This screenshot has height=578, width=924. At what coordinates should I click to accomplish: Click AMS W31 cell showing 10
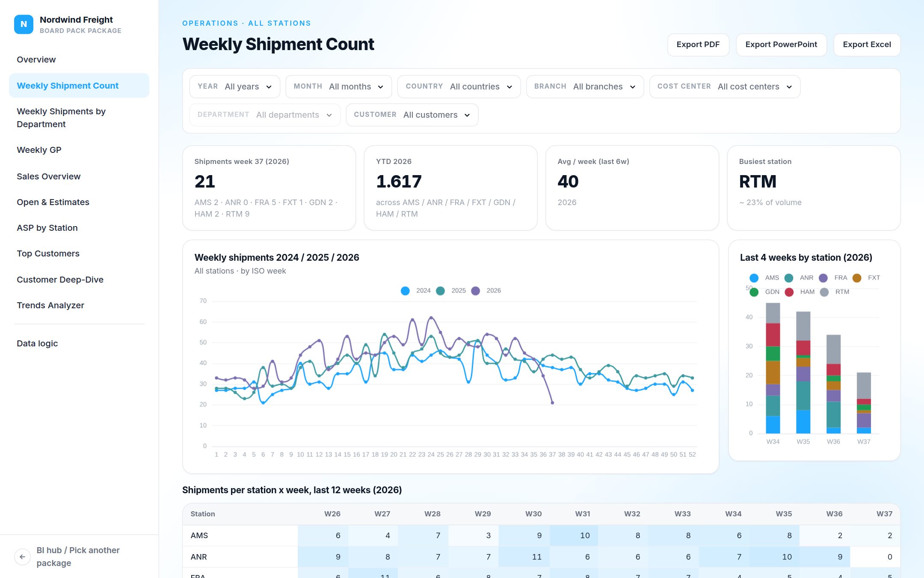pyautogui.click(x=574, y=536)
